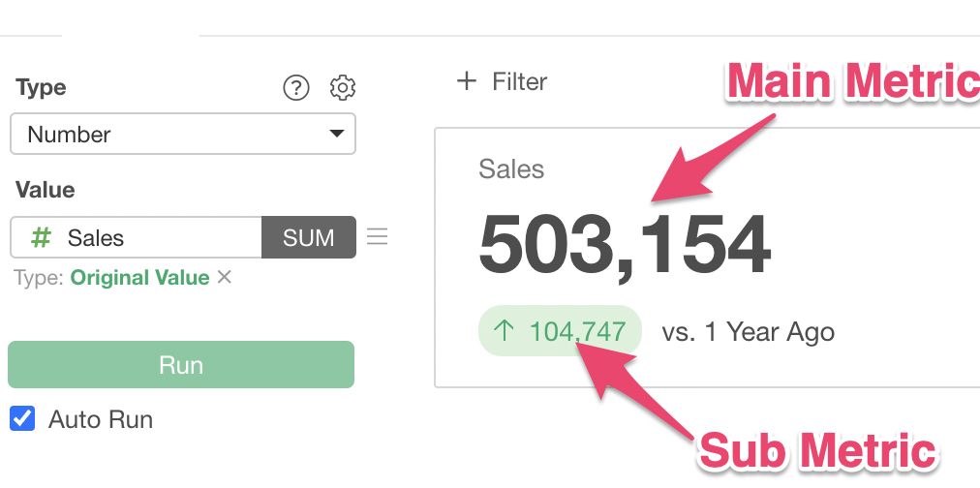This screenshot has width=980, height=488.
Task: Click the help question mark icon beside Type
Action: (x=295, y=88)
